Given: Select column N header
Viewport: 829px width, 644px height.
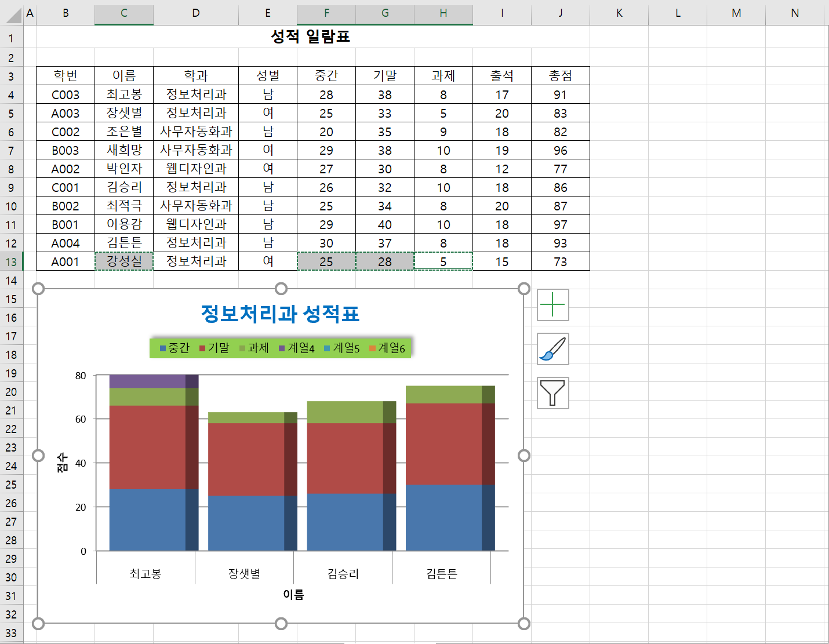Looking at the screenshot, I should [x=795, y=13].
